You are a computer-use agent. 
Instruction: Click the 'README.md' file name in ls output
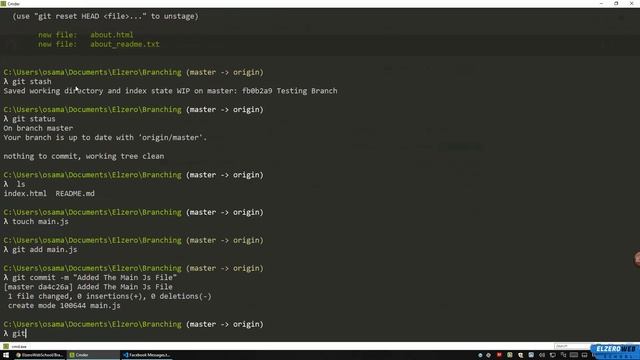(x=75, y=193)
